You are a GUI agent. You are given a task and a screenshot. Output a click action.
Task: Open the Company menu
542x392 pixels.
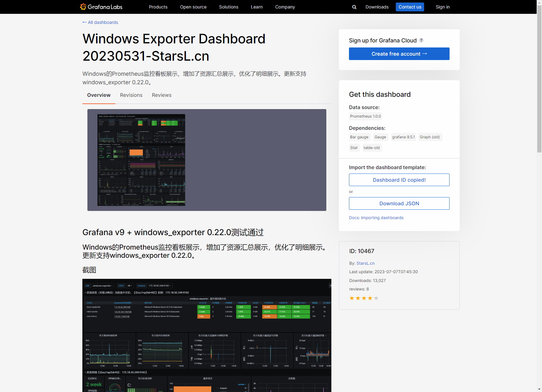click(x=285, y=7)
